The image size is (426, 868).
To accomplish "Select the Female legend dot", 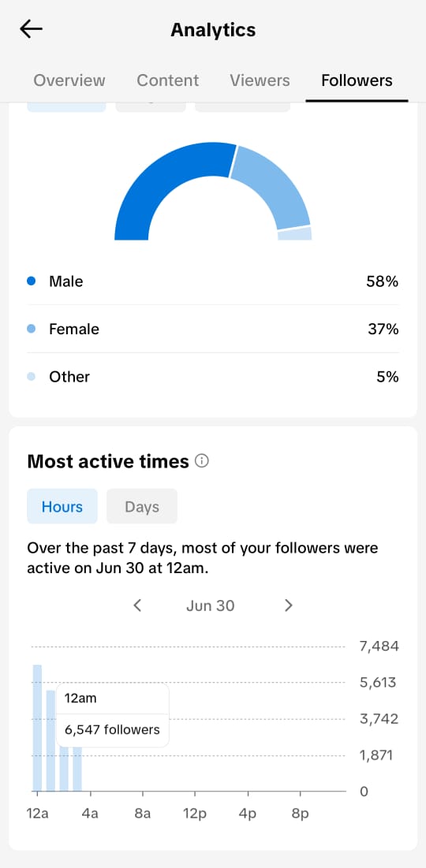I will coord(31,329).
